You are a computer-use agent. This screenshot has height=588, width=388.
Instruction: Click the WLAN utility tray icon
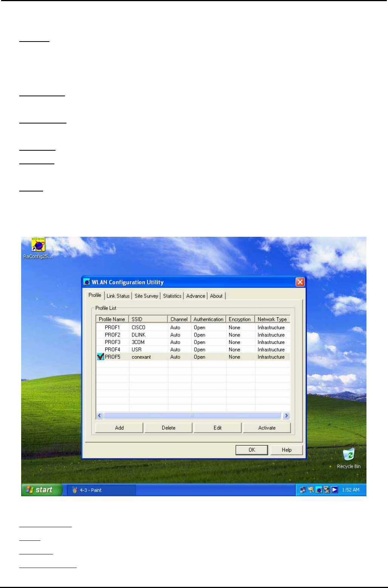[x=318, y=490]
